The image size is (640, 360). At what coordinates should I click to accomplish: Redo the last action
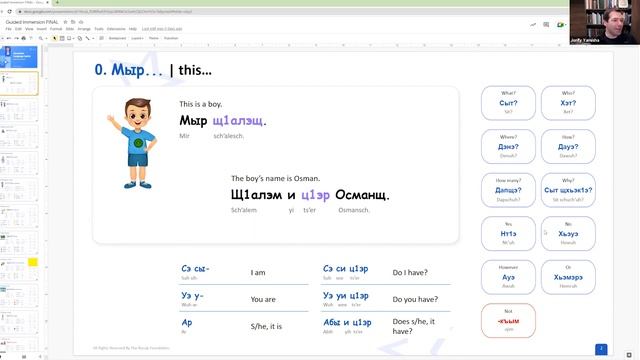[17, 38]
